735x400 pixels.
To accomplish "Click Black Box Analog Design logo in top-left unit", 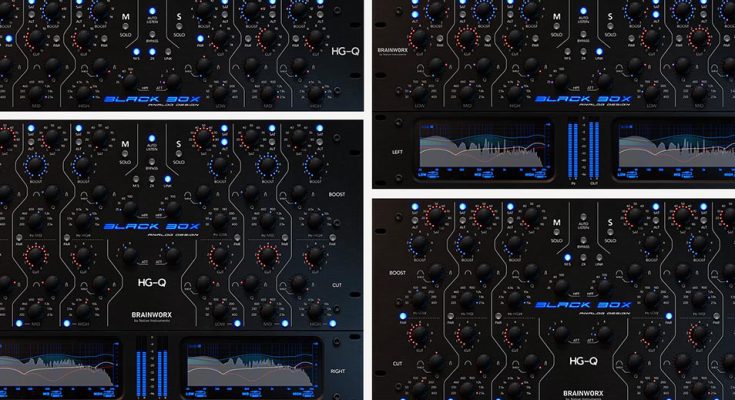I will coord(153,100).
